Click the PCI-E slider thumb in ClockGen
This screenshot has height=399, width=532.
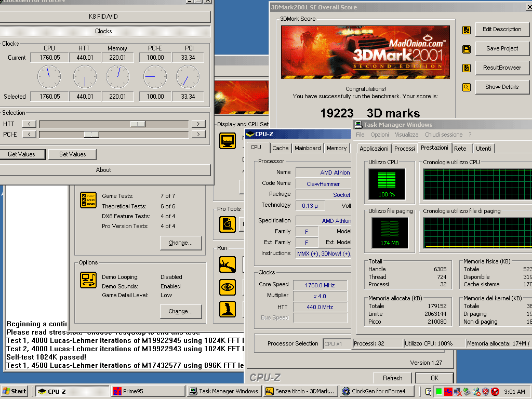point(91,135)
